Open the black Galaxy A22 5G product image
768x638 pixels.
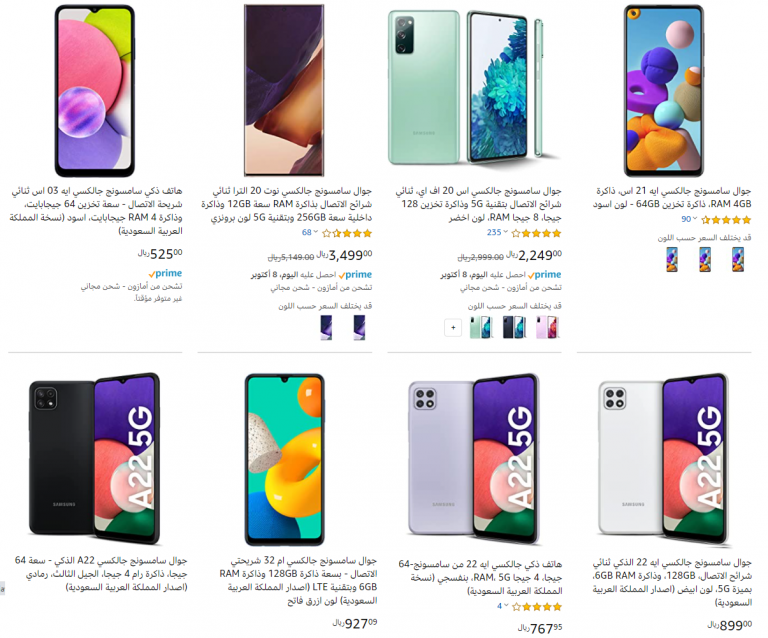pos(95,459)
